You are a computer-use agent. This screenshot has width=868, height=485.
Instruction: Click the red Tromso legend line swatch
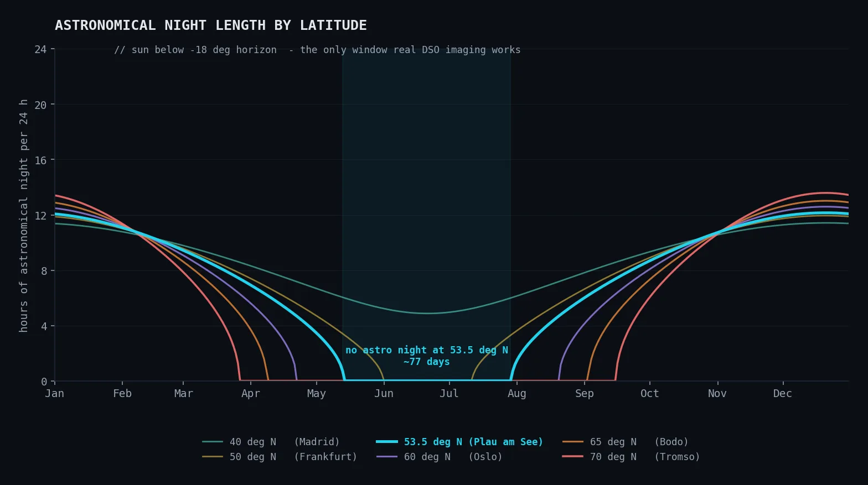point(573,457)
